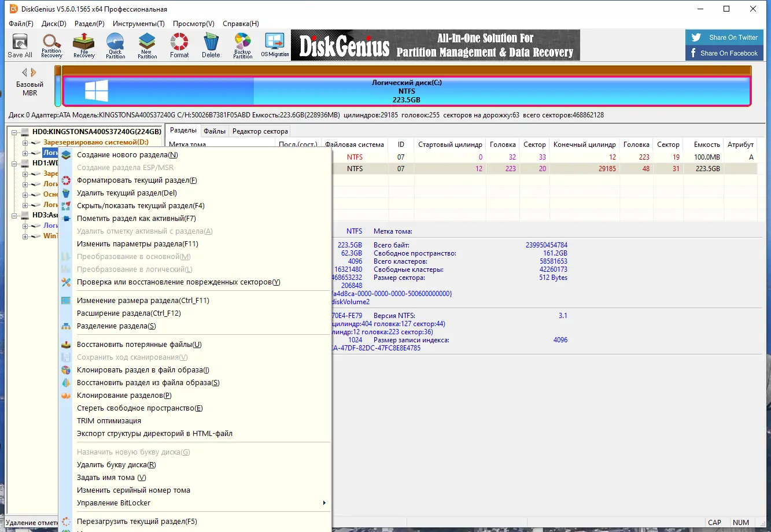Open the Раздел(P) menu
771x532 pixels.
[90, 24]
